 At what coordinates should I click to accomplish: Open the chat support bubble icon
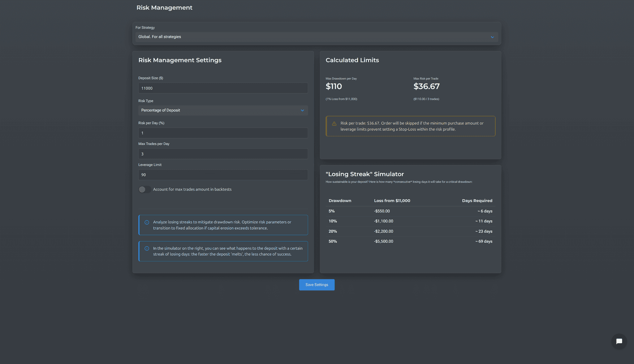(x=619, y=341)
